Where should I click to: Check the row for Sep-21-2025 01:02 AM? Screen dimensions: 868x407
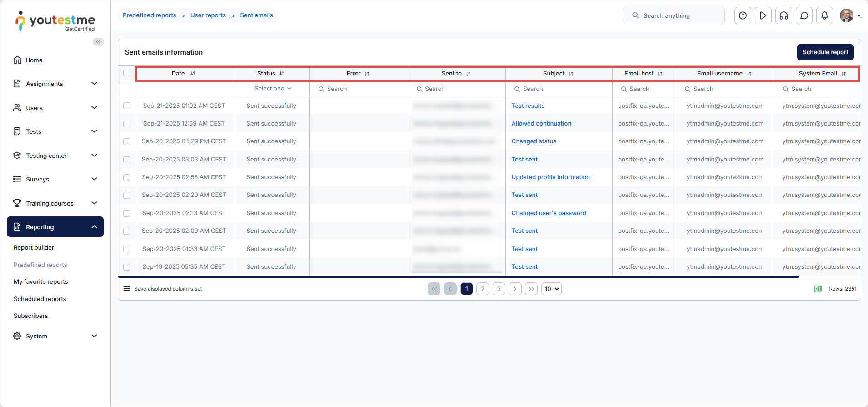pyautogui.click(x=126, y=106)
